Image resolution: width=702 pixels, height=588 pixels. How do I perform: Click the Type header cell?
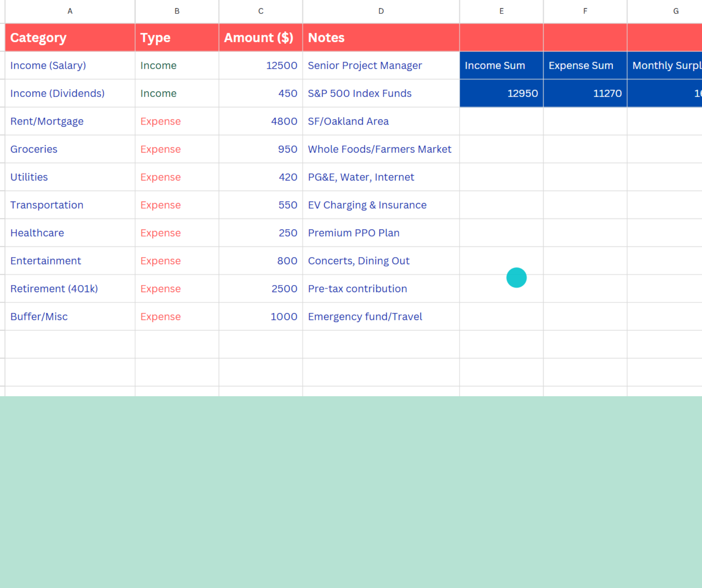tap(177, 37)
